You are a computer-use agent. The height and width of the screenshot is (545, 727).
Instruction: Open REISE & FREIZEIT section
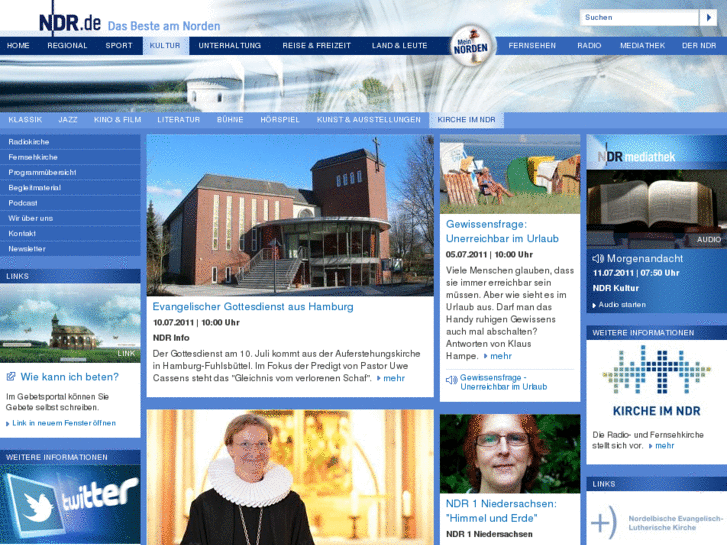click(317, 45)
